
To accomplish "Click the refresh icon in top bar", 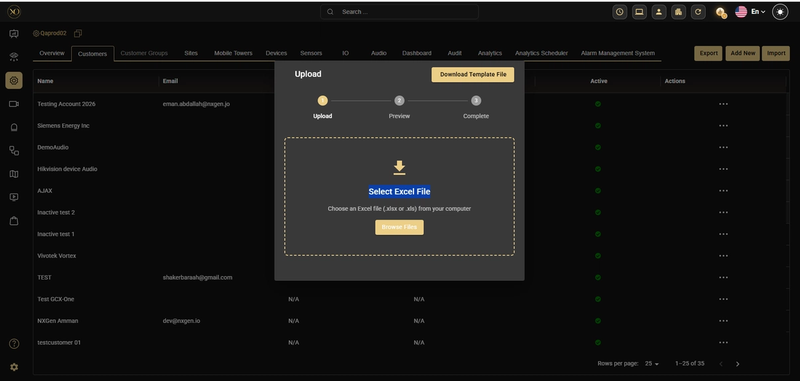I will click(698, 12).
